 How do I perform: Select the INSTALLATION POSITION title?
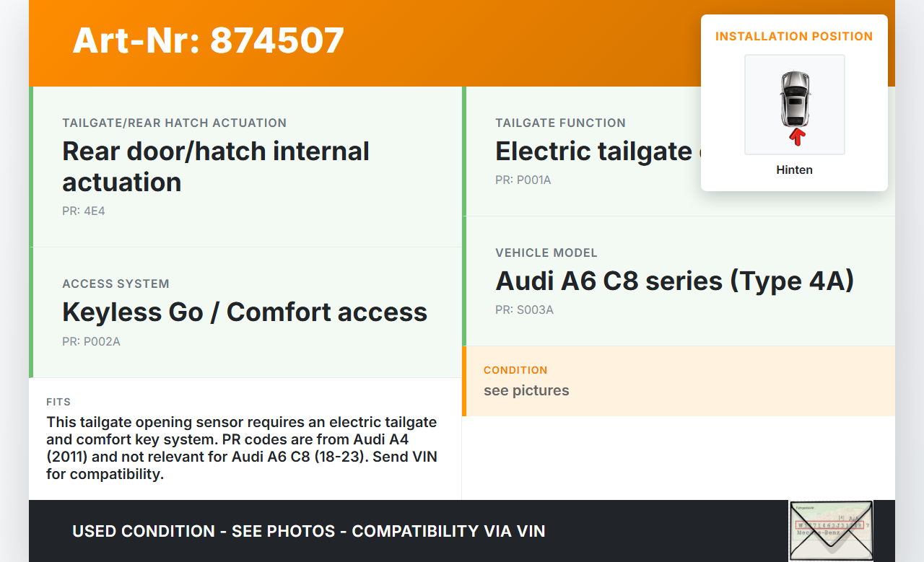tap(794, 36)
